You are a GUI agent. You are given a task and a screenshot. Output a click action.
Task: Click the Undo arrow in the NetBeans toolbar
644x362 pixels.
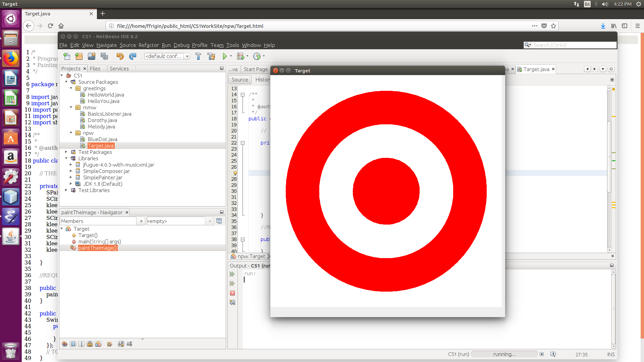click(x=120, y=56)
